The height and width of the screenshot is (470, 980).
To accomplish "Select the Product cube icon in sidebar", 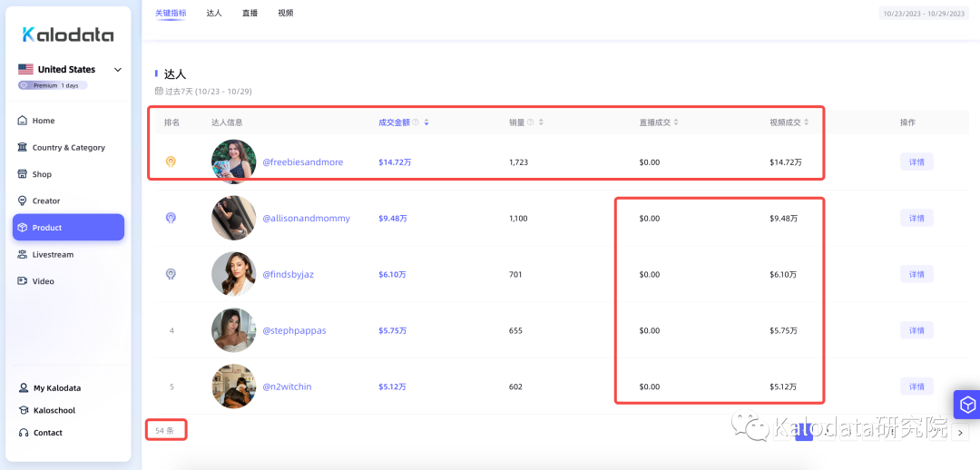I will pos(23,228).
